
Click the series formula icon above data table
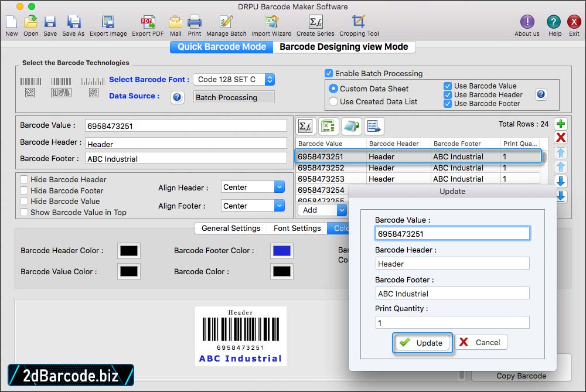306,127
